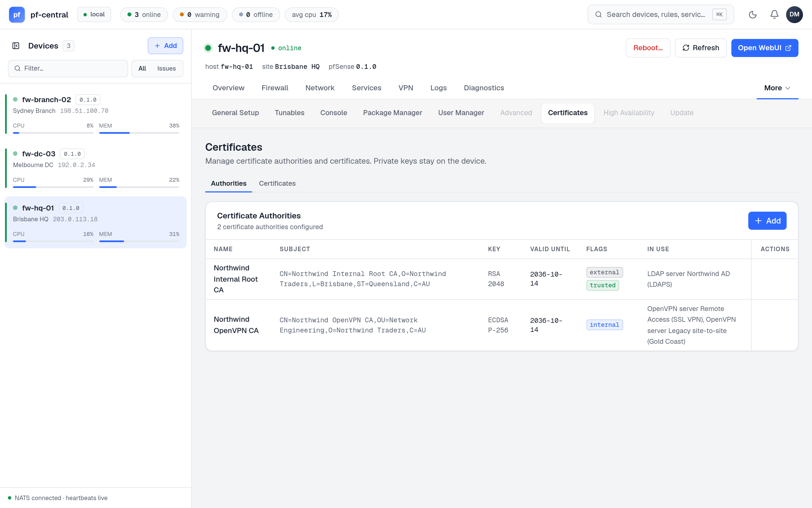Open notifications bell icon

point(775,14)
